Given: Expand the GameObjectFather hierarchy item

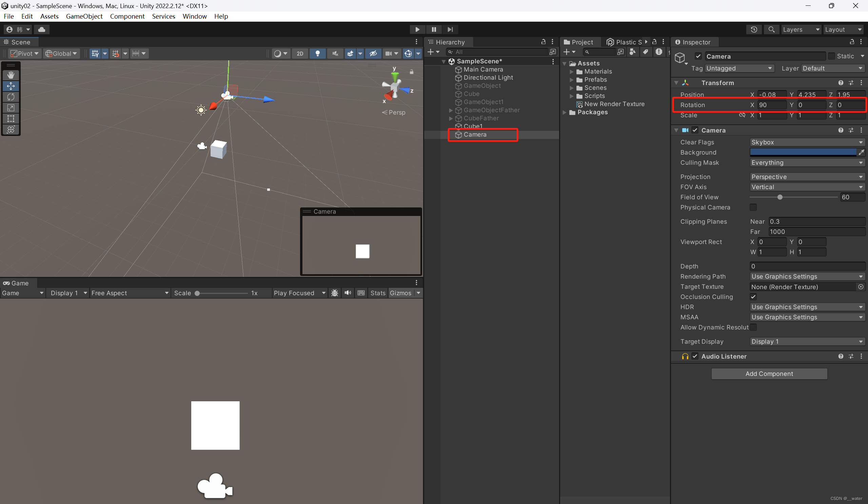Looking at the screenshot, I should [451, 110].
